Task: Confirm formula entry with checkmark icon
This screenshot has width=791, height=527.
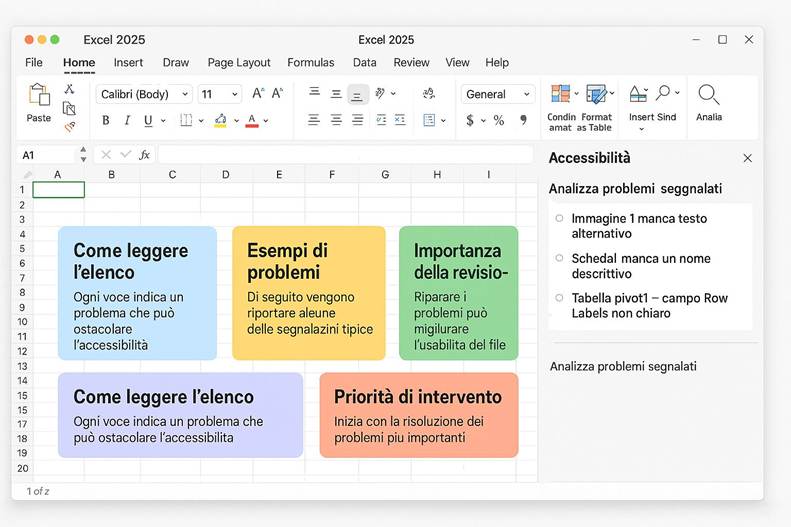Action: 126,154
